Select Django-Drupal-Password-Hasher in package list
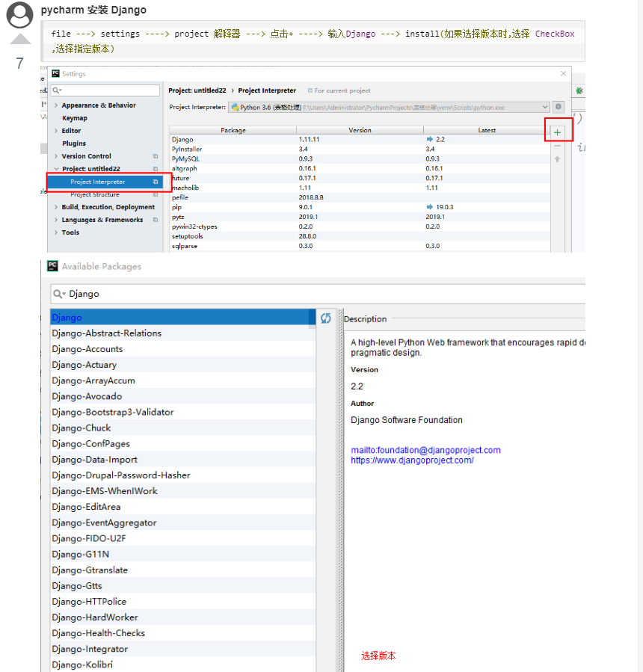This screenshot has width=643, height=672. coord(183,475)
